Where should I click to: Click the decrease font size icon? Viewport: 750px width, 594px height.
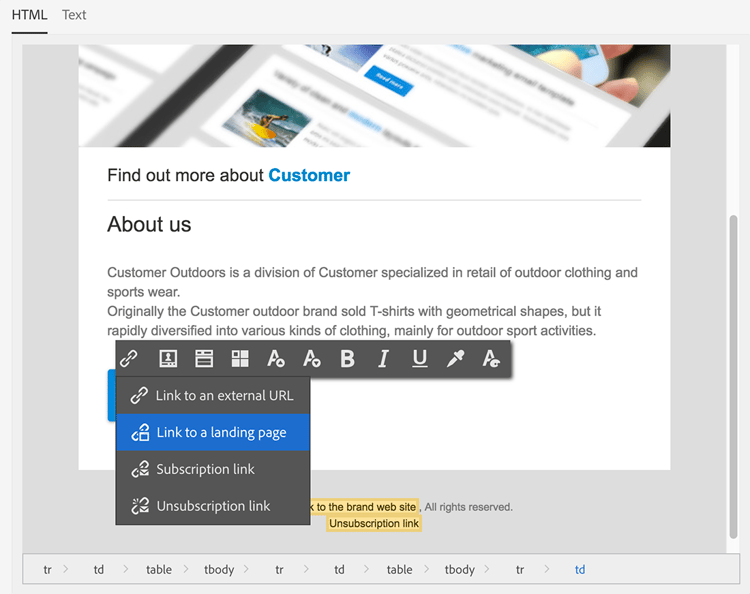pos(312,358)
